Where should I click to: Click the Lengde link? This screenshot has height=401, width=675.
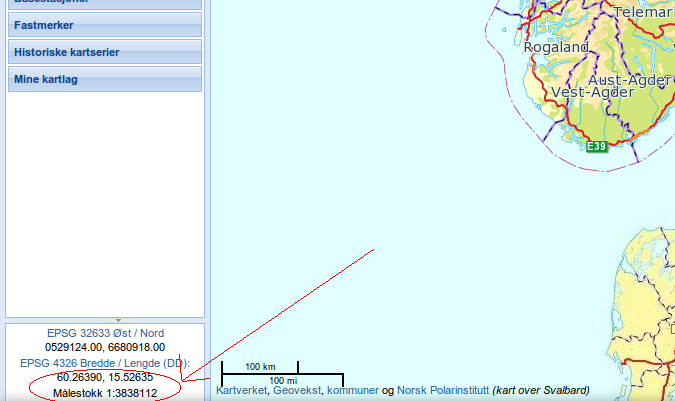click(141, 362)
